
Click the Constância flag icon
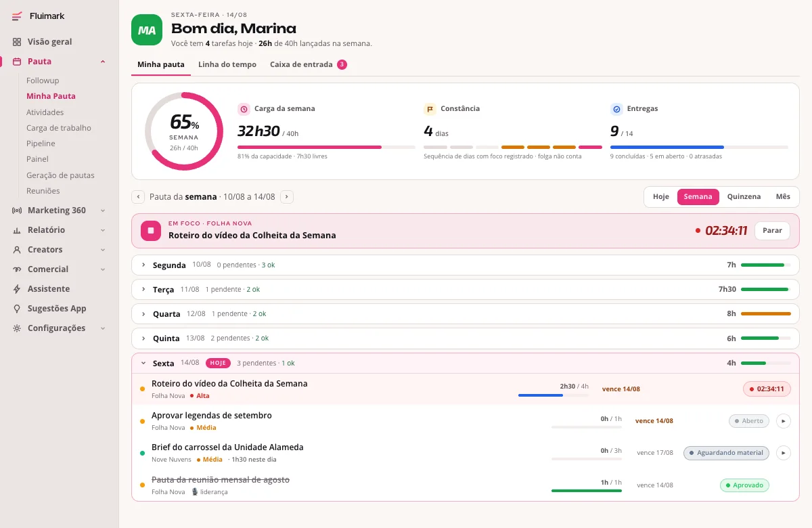coord(430,109)
